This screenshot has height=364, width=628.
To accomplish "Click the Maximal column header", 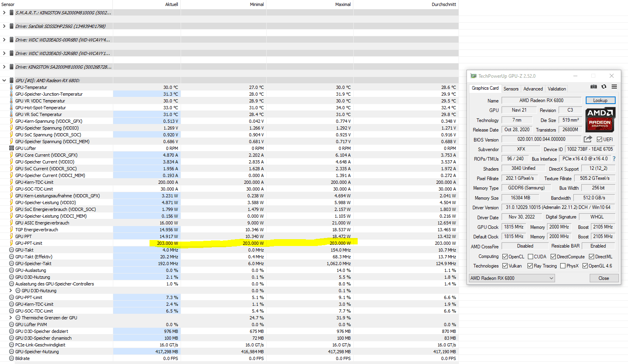I will click(x=310, y=4).
